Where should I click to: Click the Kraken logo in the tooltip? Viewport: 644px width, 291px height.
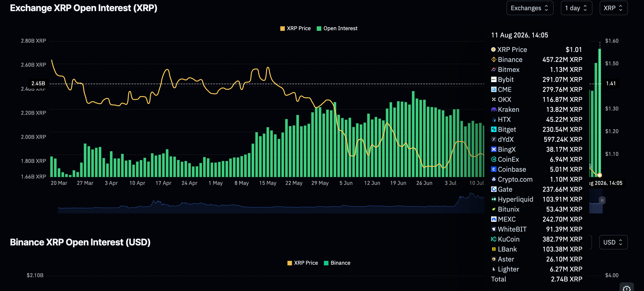(493, 109)
